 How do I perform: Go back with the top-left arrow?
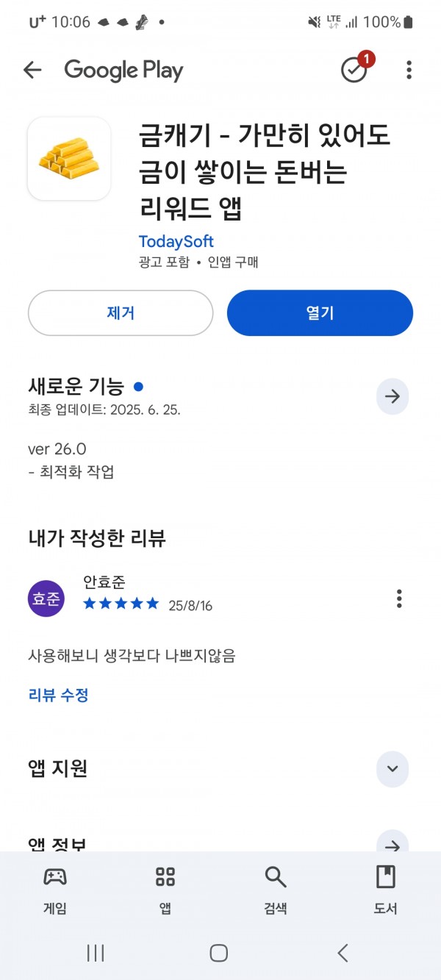[32, 70]
